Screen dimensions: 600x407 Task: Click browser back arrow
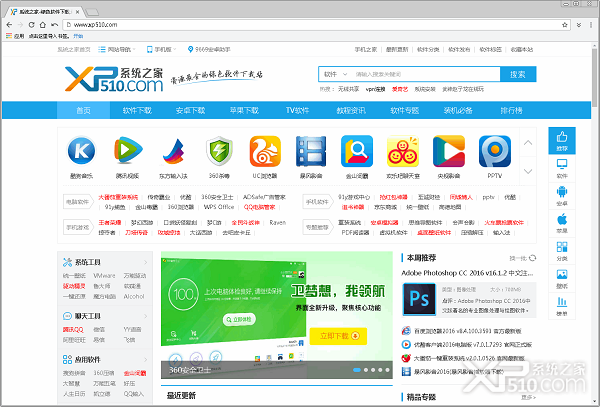tap(10, 25)
